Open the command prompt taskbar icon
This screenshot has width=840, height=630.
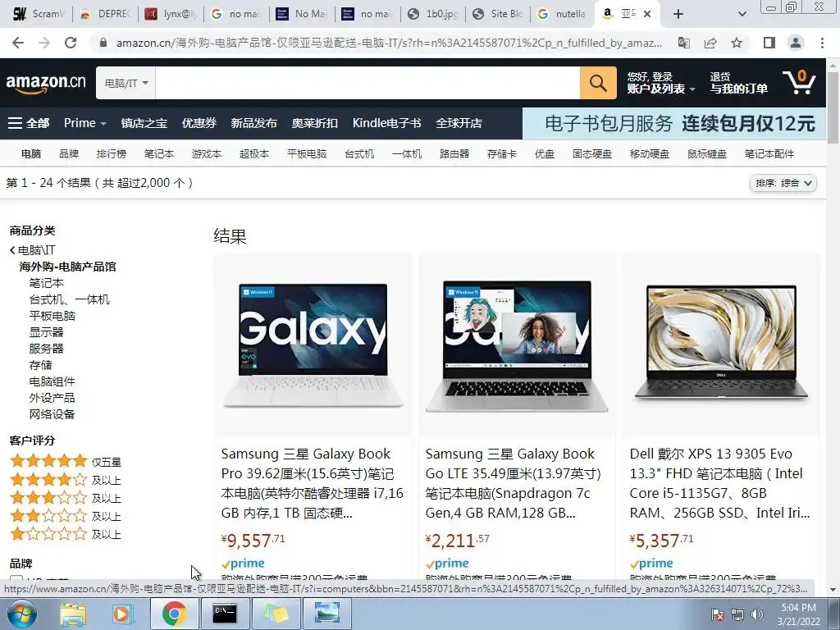(225, 614)
